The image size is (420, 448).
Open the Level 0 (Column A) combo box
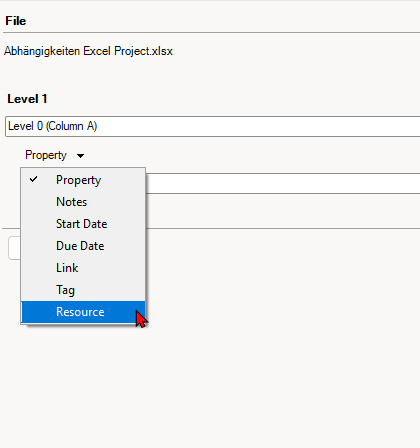(x=213, y=126)
